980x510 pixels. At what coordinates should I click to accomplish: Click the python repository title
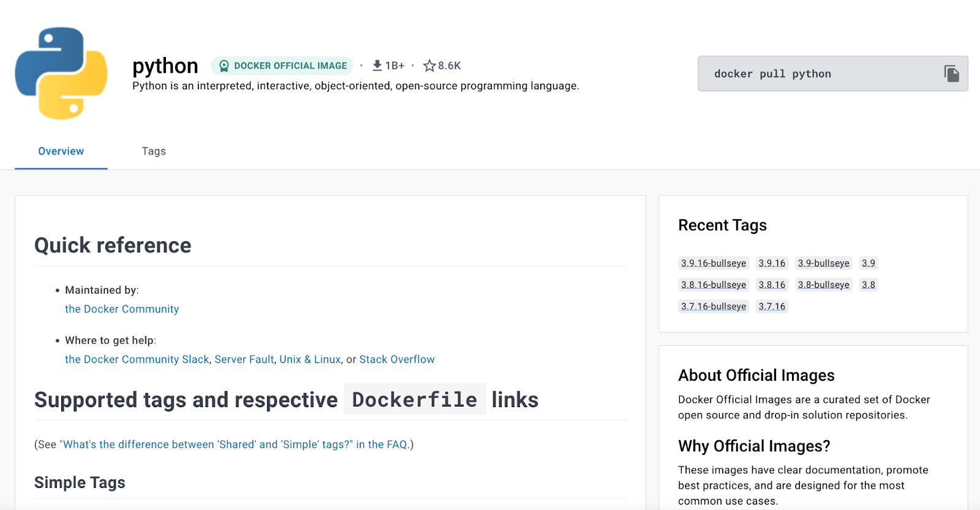[165, 66]
